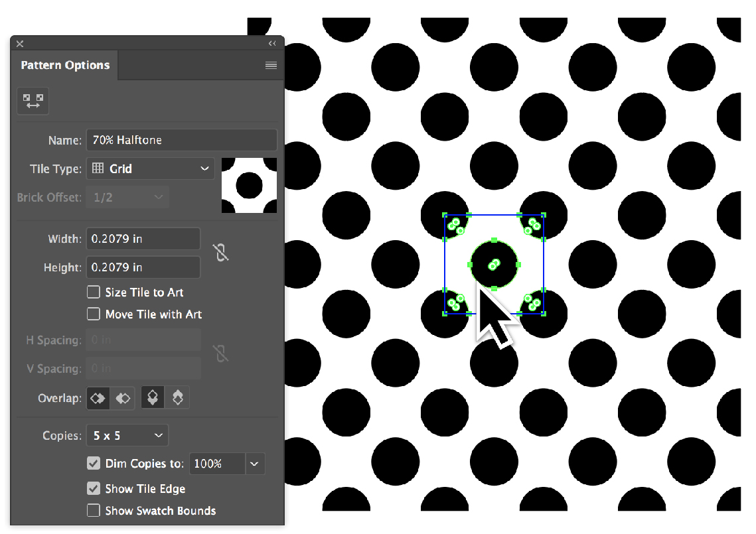The width and height of the screenshot is (756, 534).
Task: Open the Copies dropdown showing 5 x 5
Action: 127,435
